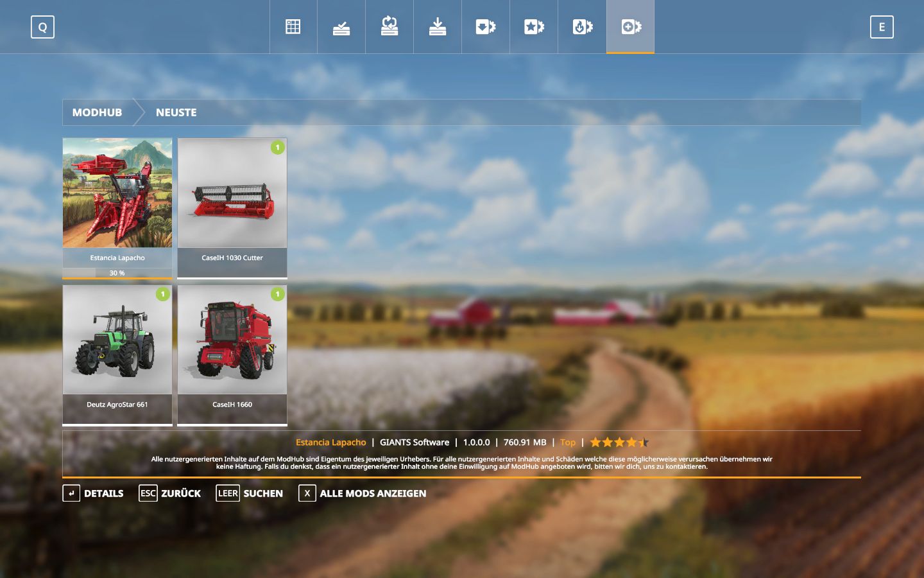This screenshot has height=578, width=924.
Task: Select the Deutz AgroStar 661 tractor thumbnail
Action: [117, 340]
